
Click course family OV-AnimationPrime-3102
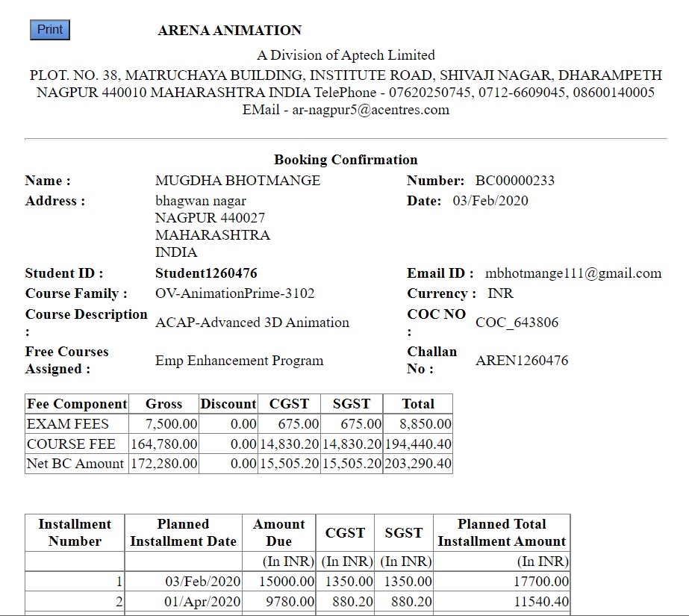[x=235, y=293]
